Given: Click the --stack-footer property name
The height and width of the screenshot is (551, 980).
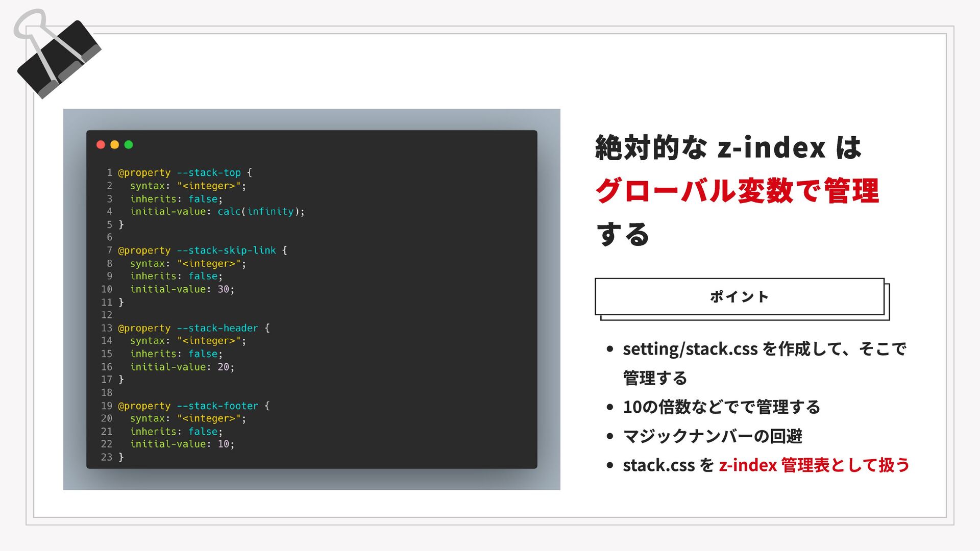Looking at the screenshot, I should [217, 406].
